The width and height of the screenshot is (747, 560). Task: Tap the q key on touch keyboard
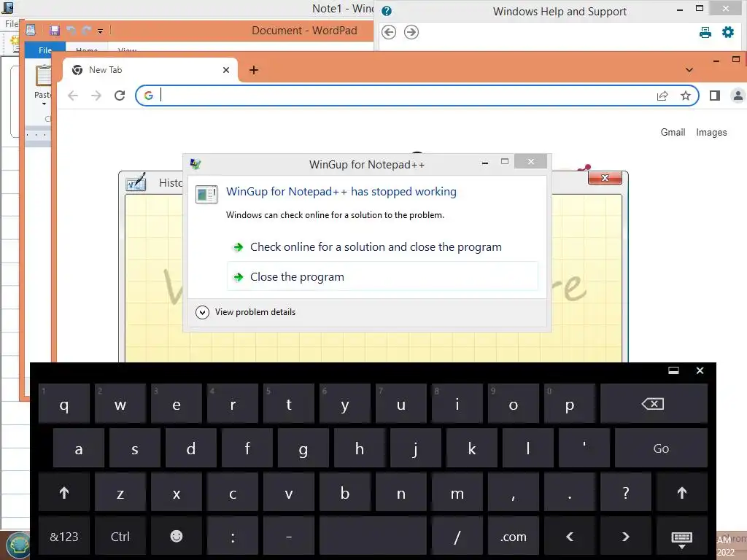(x=64, y=404)
